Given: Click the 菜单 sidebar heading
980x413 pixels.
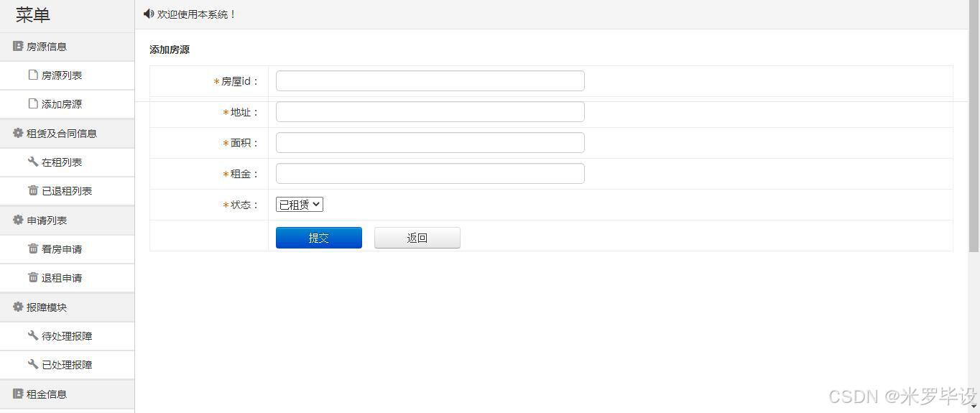Looking at the screenshot, I should 33,15.
